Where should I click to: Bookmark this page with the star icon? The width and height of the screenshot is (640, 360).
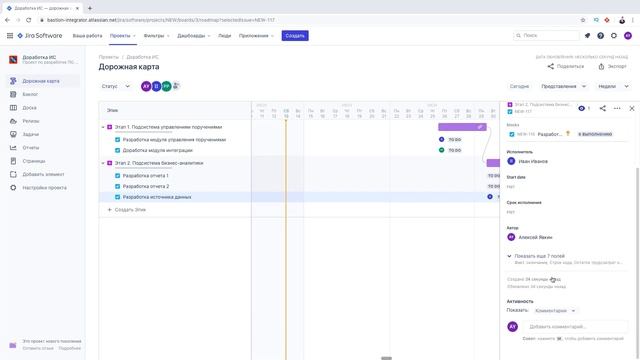(583, 20)
